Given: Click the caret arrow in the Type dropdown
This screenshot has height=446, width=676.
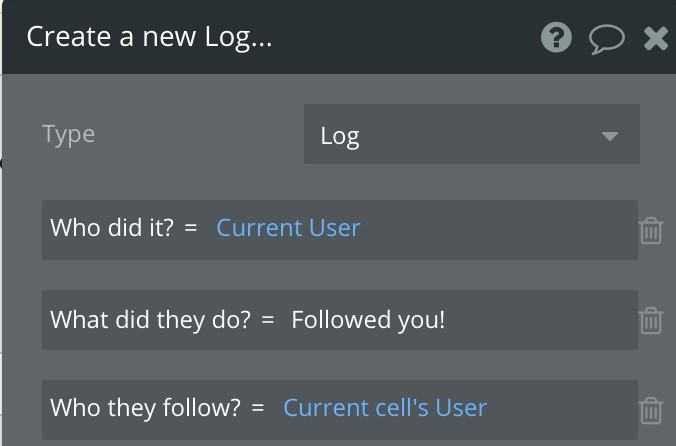Looking at the screenshot, I should point(610,137).
